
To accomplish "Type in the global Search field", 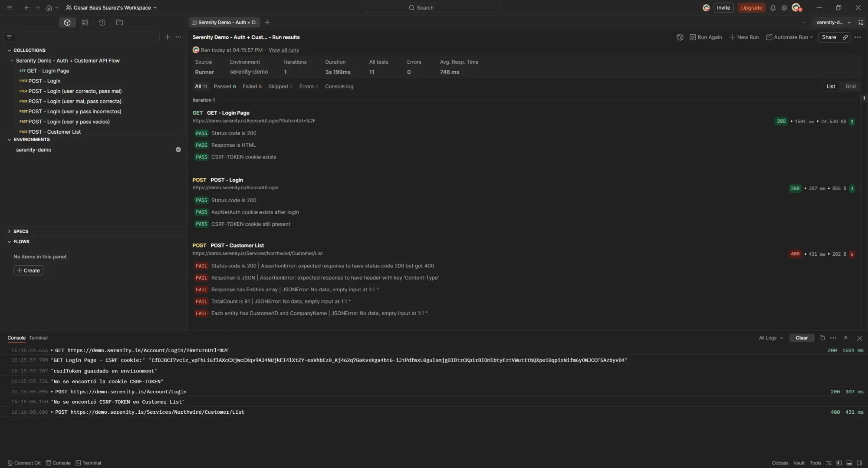I will pyautogui.click(x=431, y=7).
